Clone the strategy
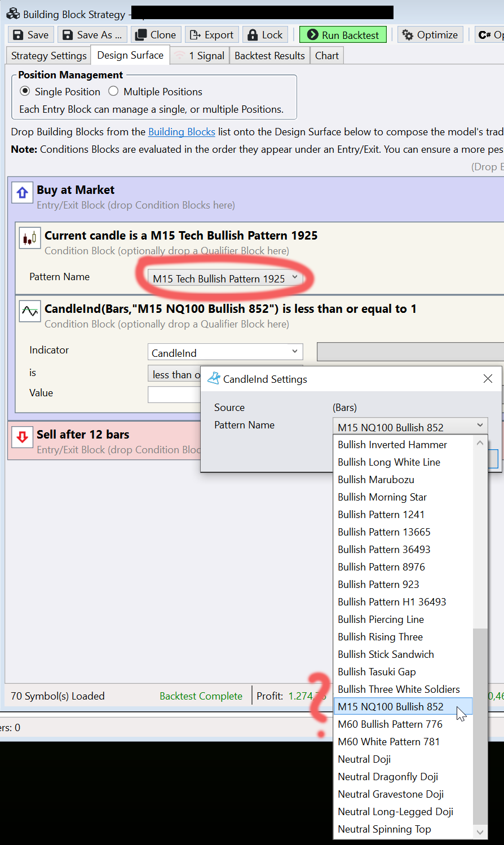504x845 pixels. (156, 35)
